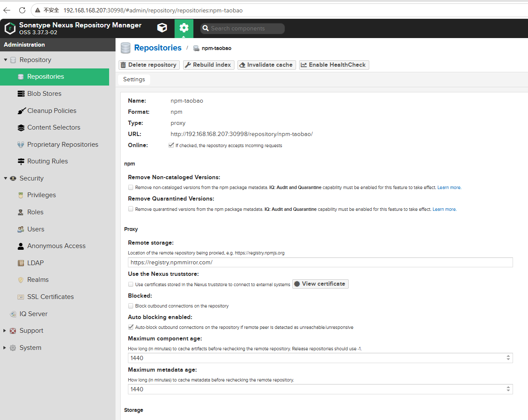Screen dimensions: 528x420
Task: Click the Delete repository button
Action: pyautogui.click(x=149, y=65)
